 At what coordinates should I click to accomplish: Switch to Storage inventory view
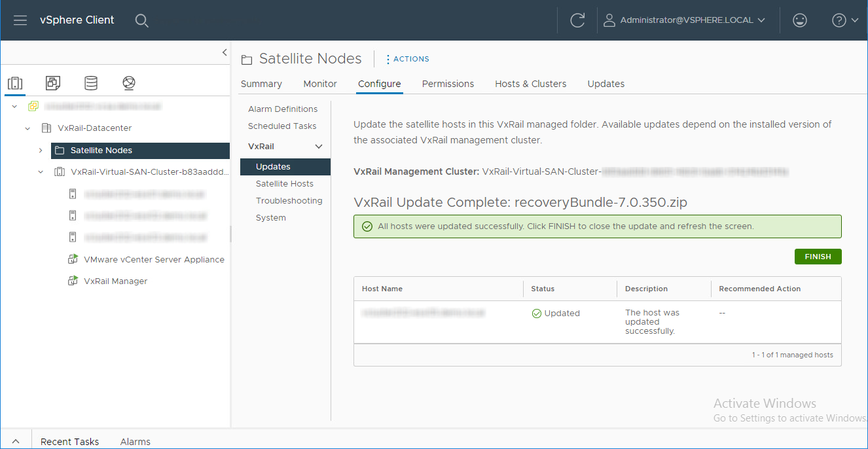(91, 83)
